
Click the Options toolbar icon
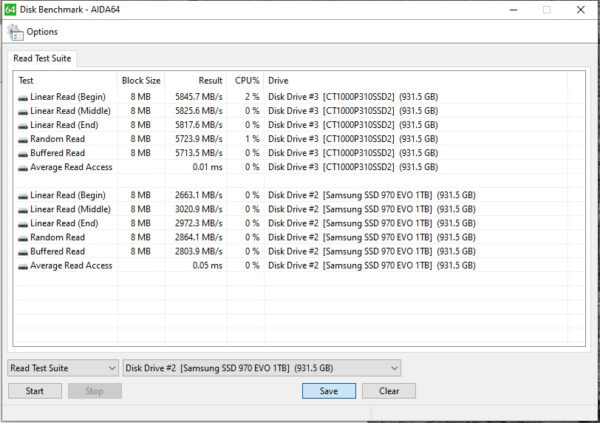[x=15, y=32]
